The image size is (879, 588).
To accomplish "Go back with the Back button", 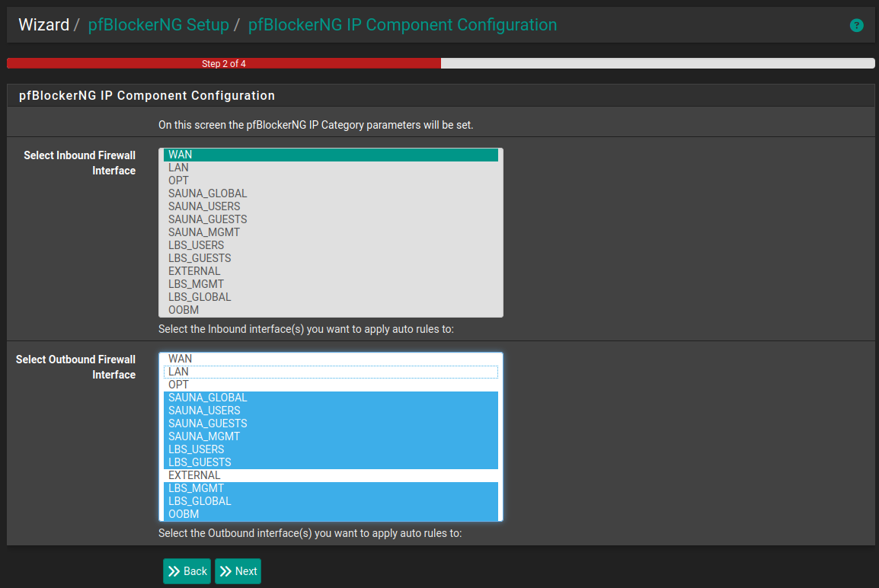I will coord(187,571).
